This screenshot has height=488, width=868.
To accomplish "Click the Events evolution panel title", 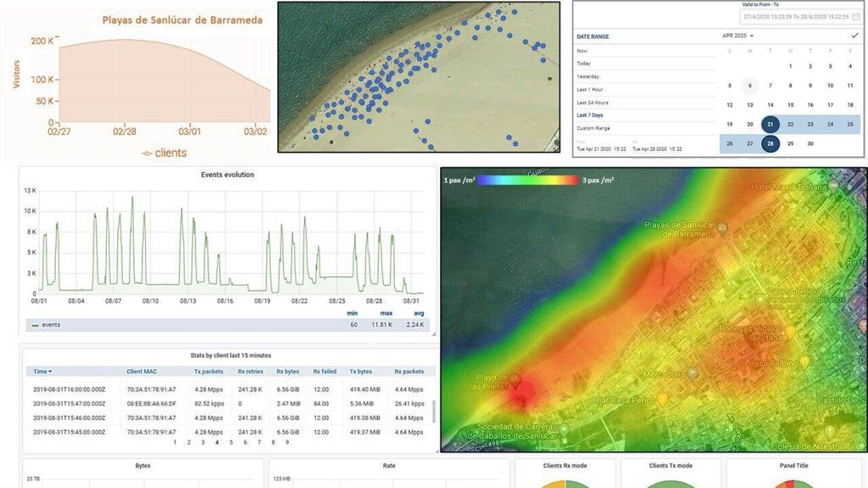I will click(x=227, y=175).
